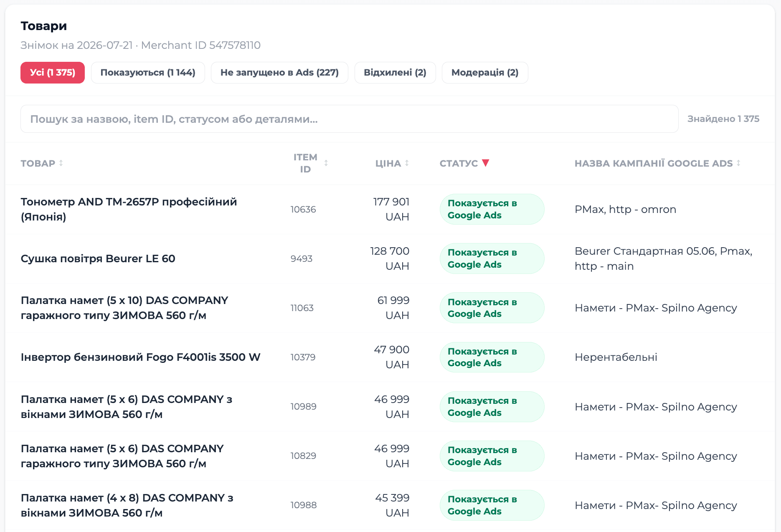Viewport: 781px width, 532px height.
Task: Click Намети - PMax campaign in 11063 row
Action: [656, 308]
